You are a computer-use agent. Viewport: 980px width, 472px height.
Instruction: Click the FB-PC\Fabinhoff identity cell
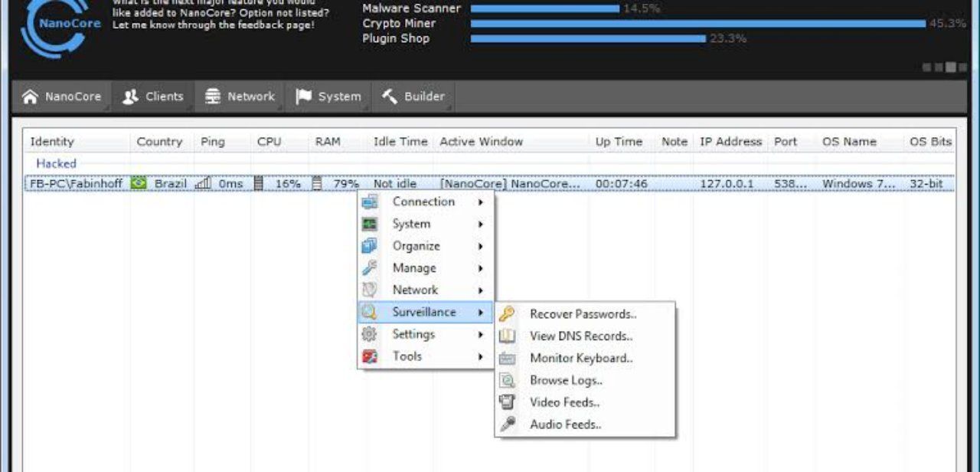click(x=77, y=184)
